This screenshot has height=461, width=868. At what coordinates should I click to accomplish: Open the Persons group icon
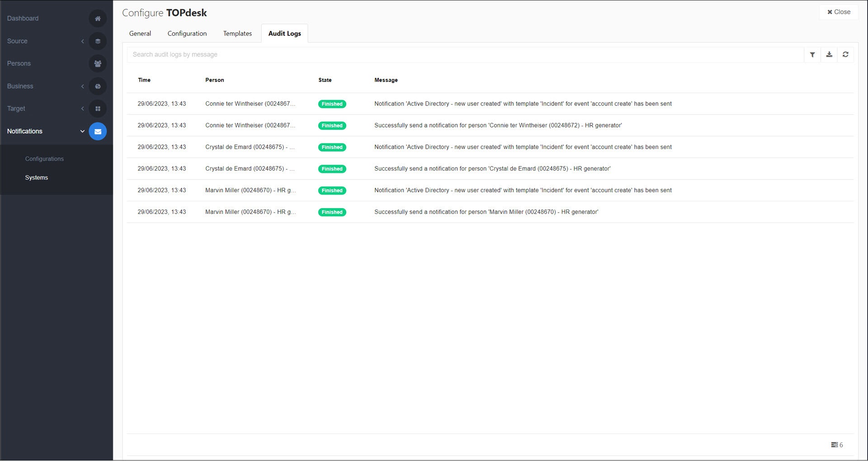(x=98, y=64)
